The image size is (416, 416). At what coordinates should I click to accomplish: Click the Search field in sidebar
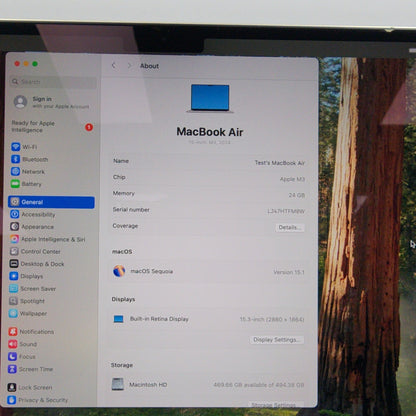(x=54, y=82)
